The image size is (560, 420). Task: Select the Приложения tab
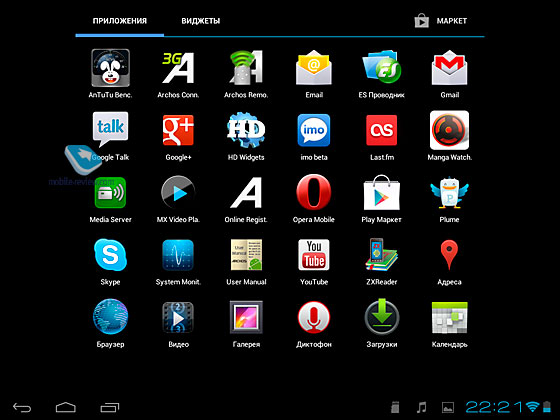point(120,21)
